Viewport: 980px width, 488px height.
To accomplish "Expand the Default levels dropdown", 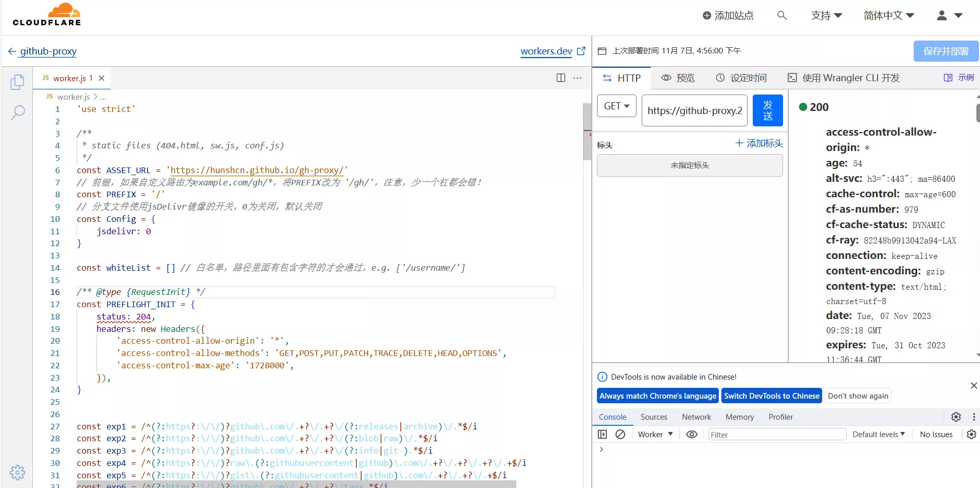I will coord(879,435).
